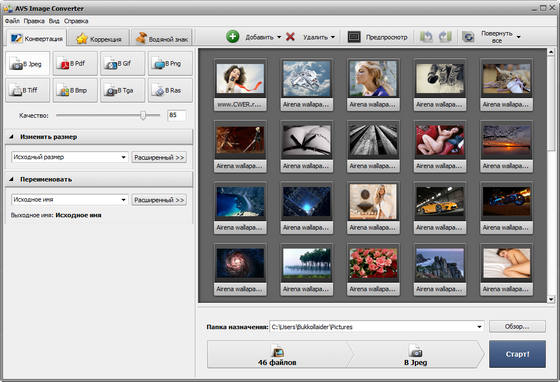Expand the Папка назначения path dropdown

tap(479, 327)
